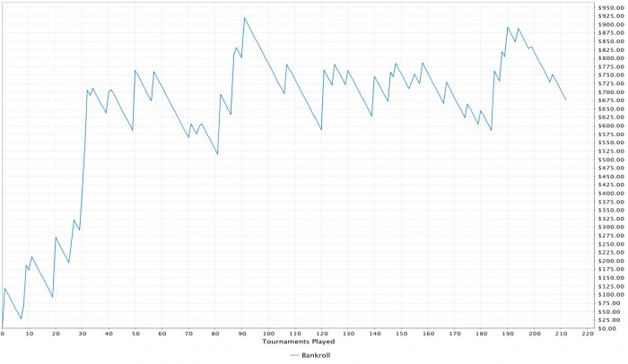Click the $725.00 y-axis label
Viewport: 628px width, 364px height.
[611, 83]
